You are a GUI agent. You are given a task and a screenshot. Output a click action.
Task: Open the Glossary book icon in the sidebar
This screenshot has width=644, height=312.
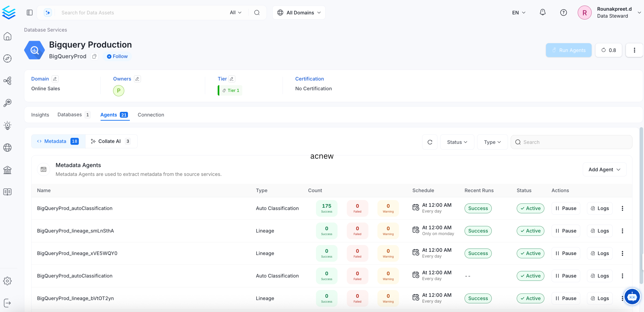click(x=7, y=192)
